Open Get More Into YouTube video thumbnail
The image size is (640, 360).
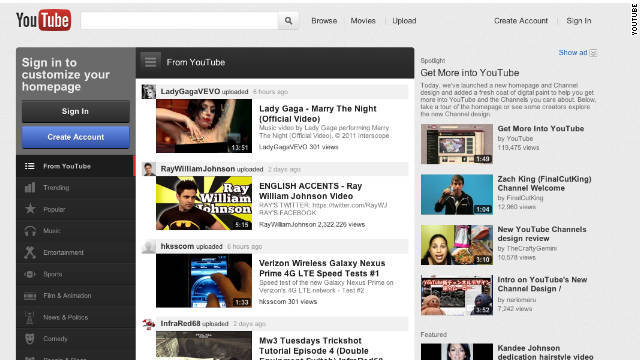tap(457, 144)
